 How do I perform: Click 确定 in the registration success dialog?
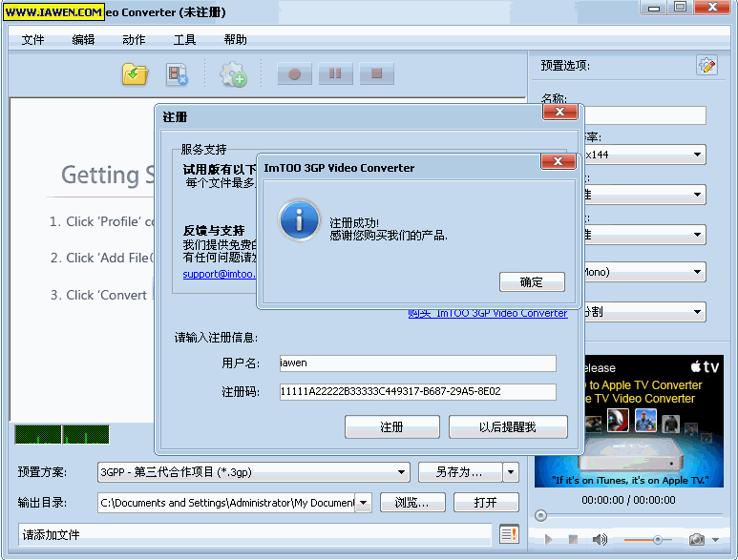tap(532, 282)
